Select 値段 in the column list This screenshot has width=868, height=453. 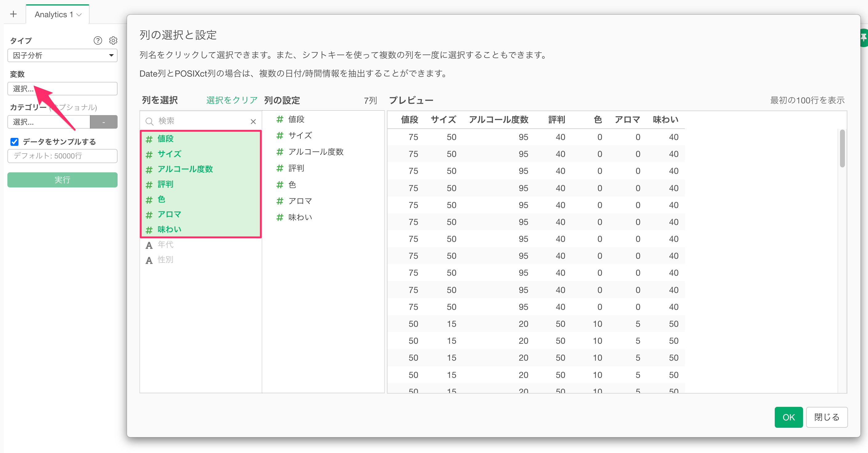pos(200,139)
